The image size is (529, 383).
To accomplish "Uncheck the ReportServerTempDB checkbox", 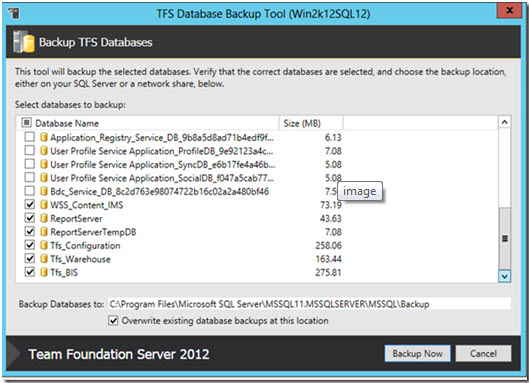I will point(30,231).
